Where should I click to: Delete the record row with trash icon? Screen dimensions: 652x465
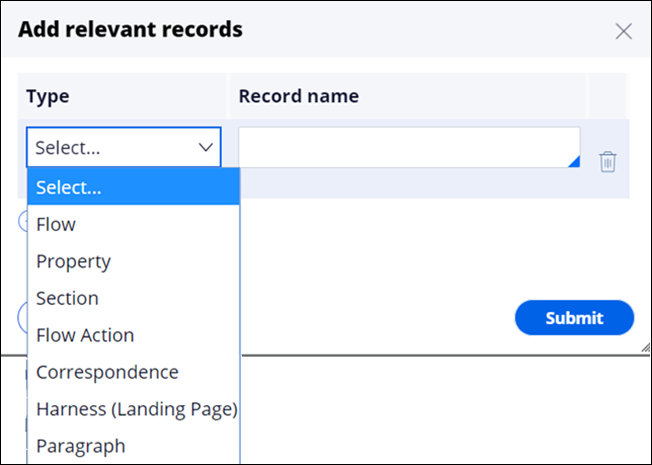pos(607,161)
